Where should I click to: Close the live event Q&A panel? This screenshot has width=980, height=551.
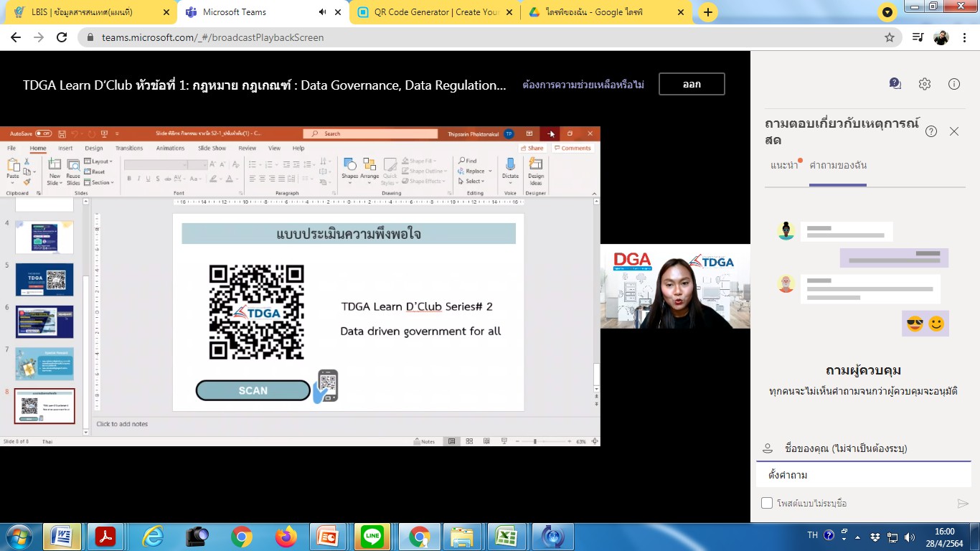[x=954, y=131]
